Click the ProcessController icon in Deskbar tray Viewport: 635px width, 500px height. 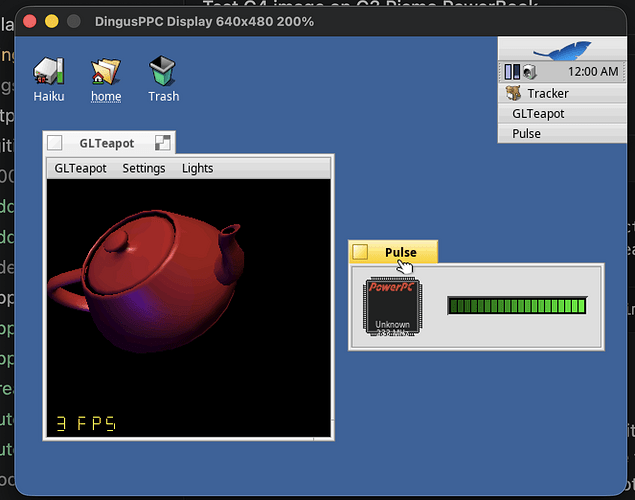point(512,72)
